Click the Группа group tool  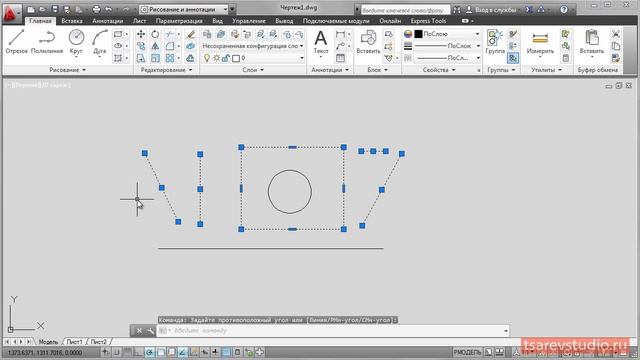coord(495,42)
